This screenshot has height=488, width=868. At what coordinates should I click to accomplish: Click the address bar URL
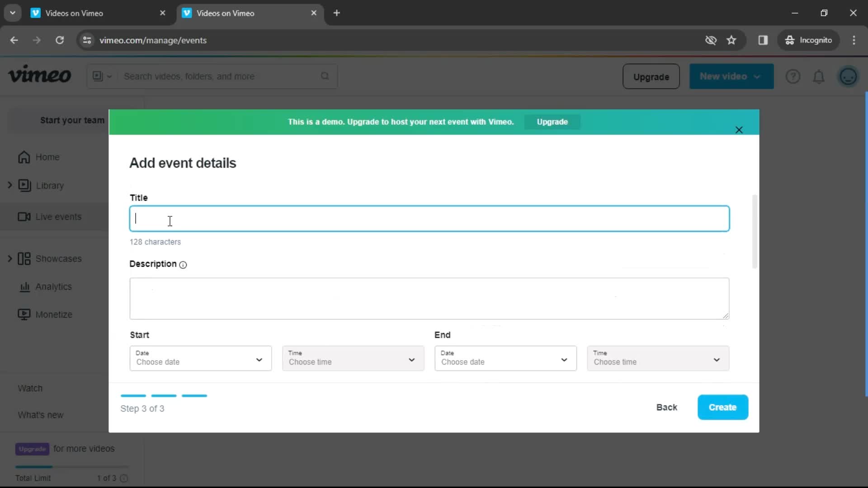click(x=153, y=40)
